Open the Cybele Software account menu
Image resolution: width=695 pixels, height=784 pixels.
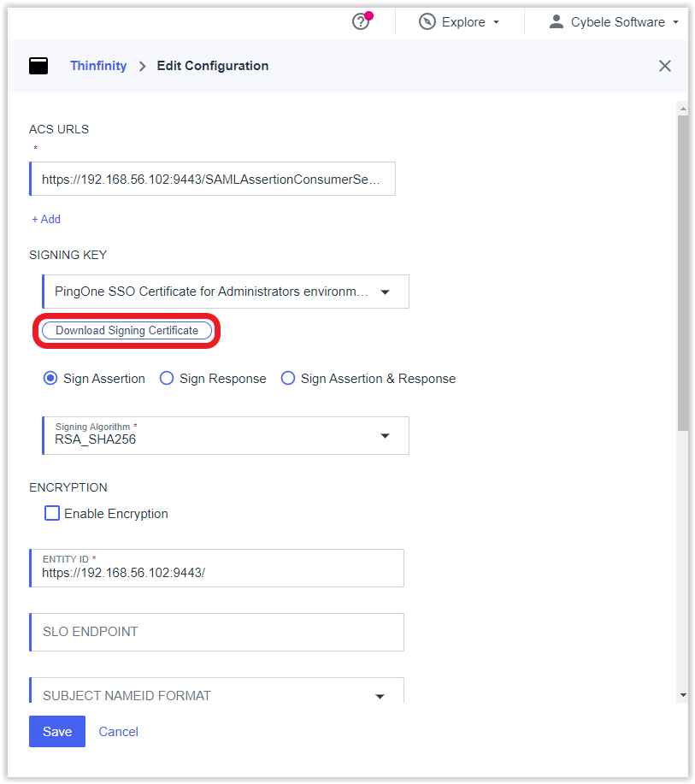(614, 22)
